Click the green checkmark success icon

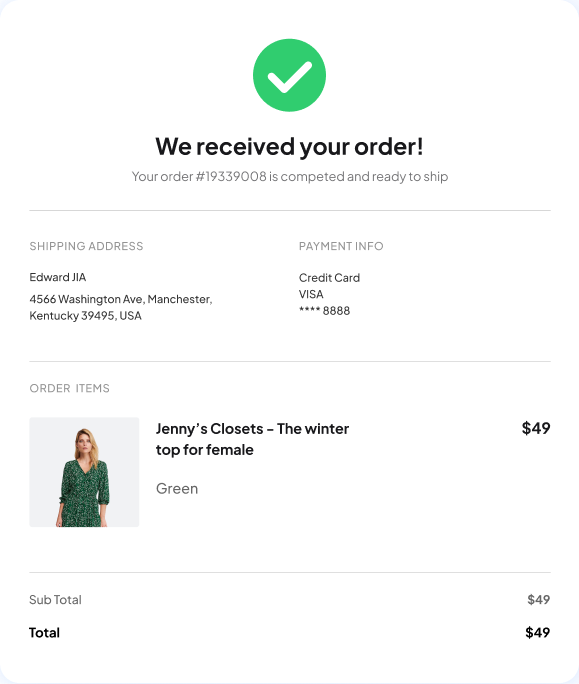coord(289,75)
